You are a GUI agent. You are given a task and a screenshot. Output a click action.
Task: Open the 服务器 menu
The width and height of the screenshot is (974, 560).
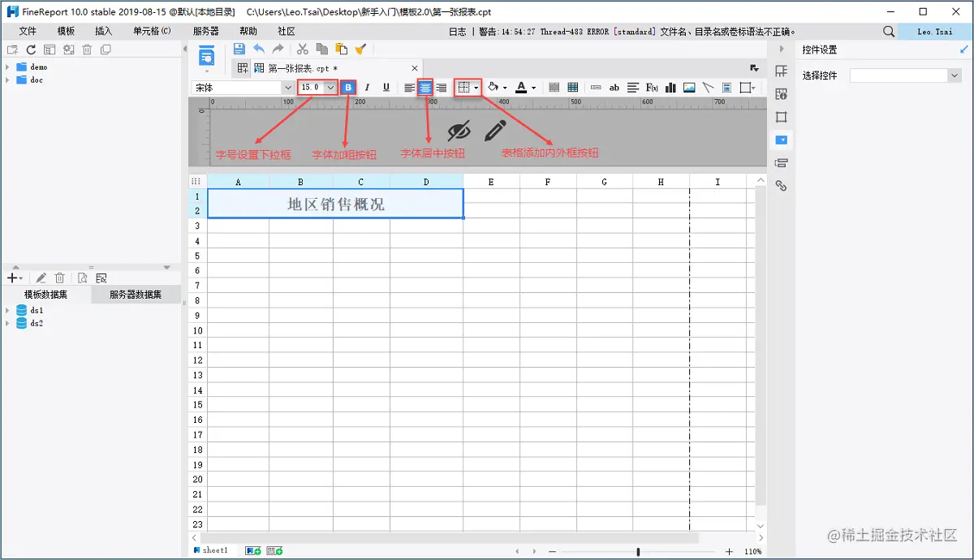coord(206,31)
